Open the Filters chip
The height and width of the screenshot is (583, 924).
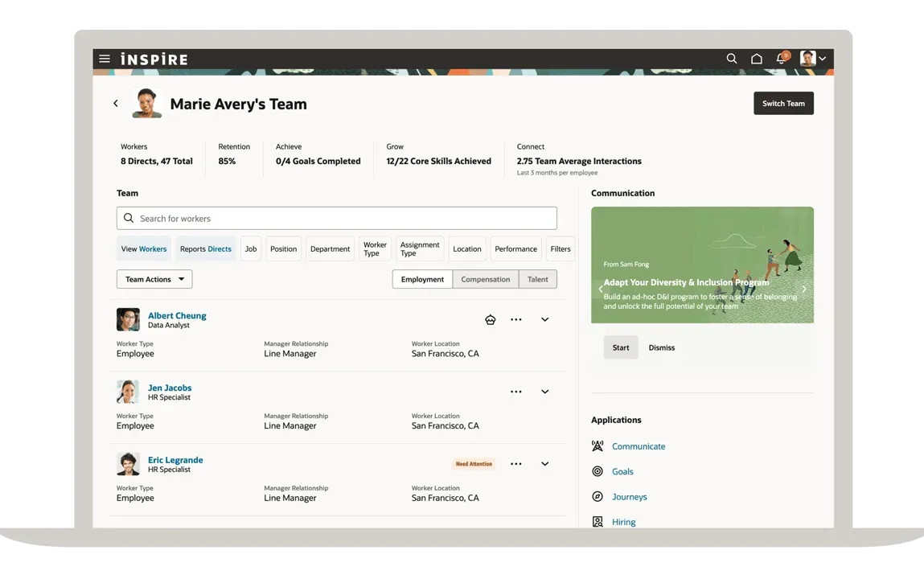pos(561,248)
